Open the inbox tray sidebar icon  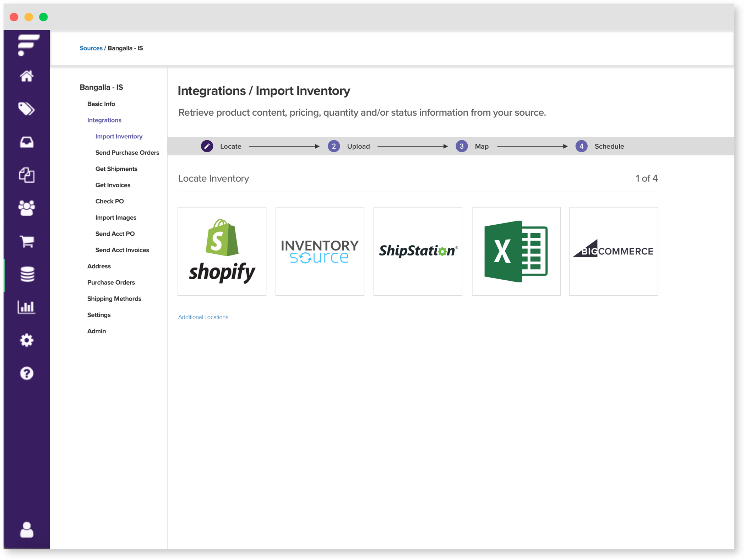[27, 142]
